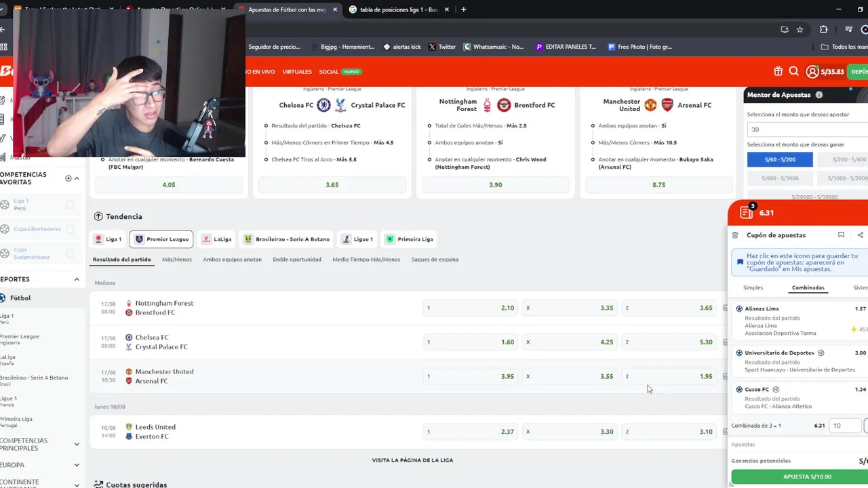Click the Chelsea FC crest in the top card
This screenshot has width=868, height=488.
[x=324, y=105]
